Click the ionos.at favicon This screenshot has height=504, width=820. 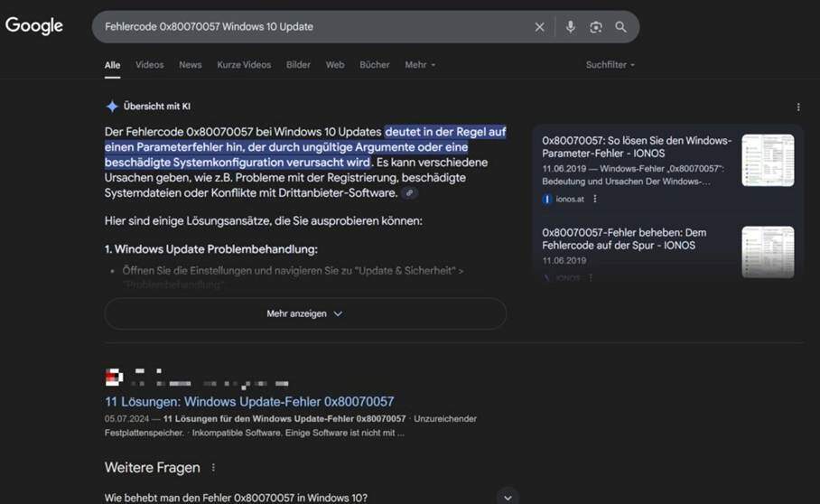tap(547, 200)
